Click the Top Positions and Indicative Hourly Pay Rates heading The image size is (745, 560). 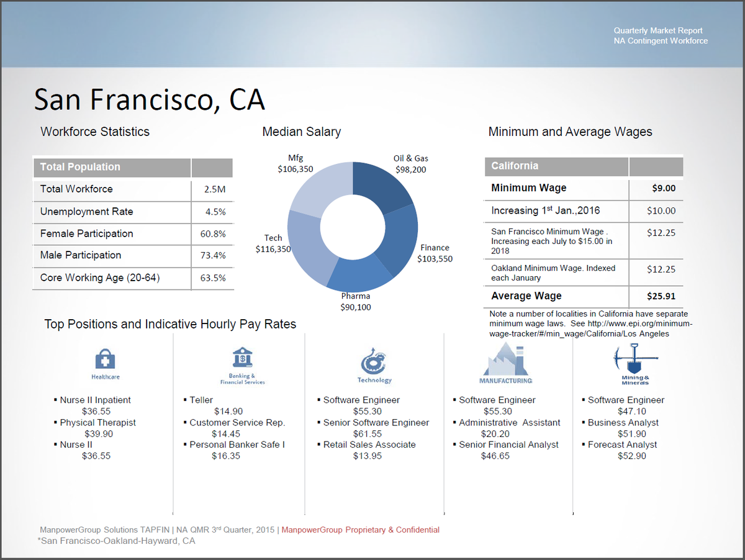pyautogui.click(x=170, y=324)
